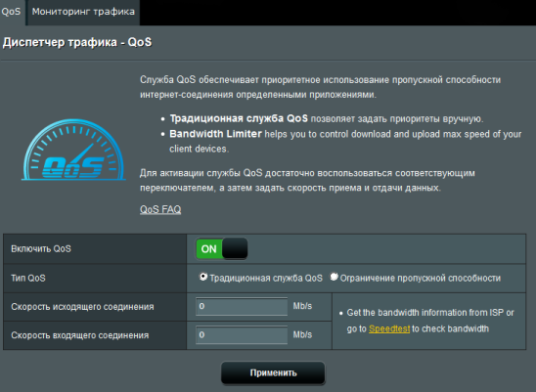The image size is (536, 392).
Task: Focus the Скорость исходящего соединения input field
Action: 242,306
